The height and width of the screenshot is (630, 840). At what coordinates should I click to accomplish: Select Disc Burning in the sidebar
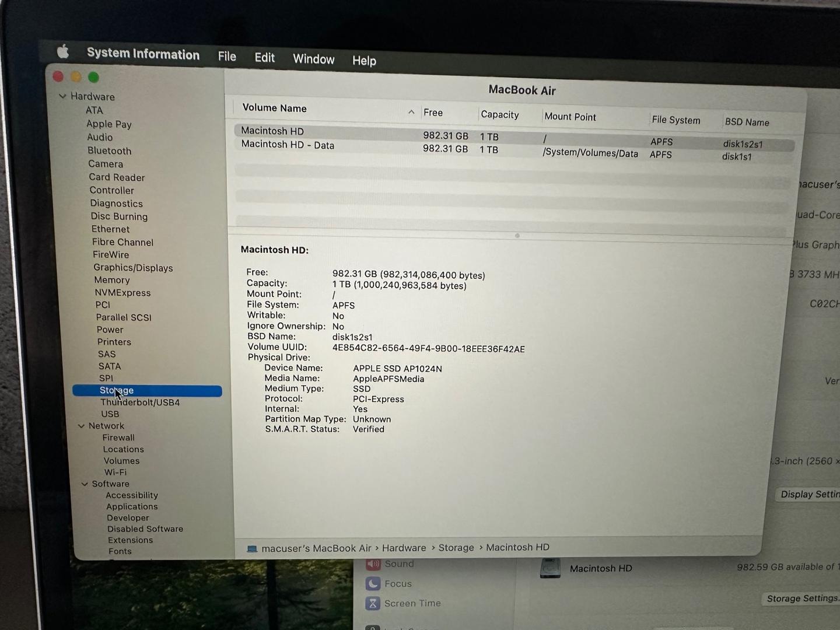pos(119,216)
